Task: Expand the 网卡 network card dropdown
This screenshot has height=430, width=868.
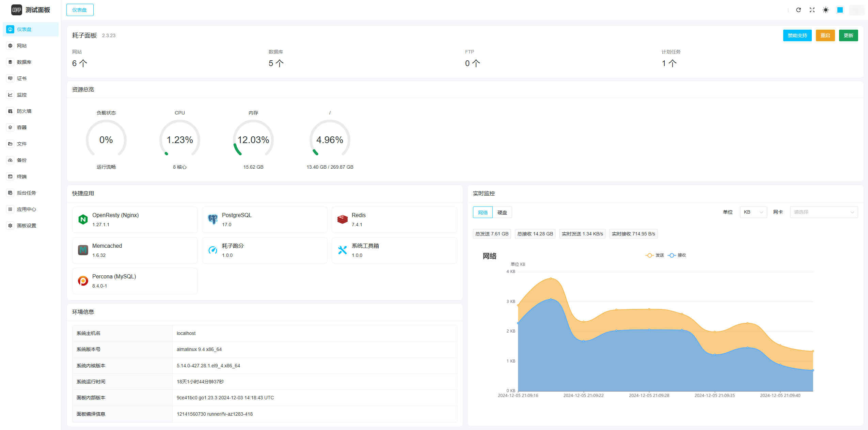Action: coord(823,212)
